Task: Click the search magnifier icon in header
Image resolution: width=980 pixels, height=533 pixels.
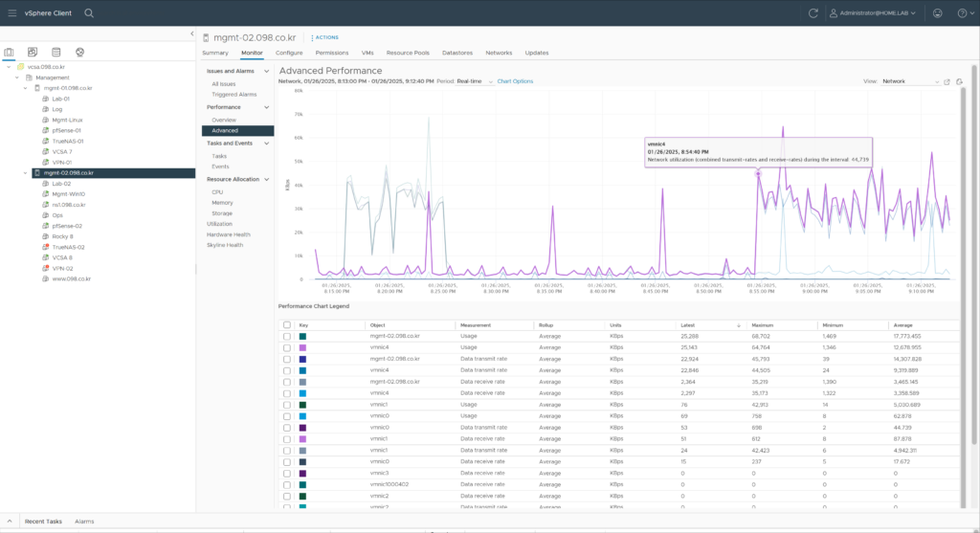Action: pyautogui.click(x=89, y=12)
